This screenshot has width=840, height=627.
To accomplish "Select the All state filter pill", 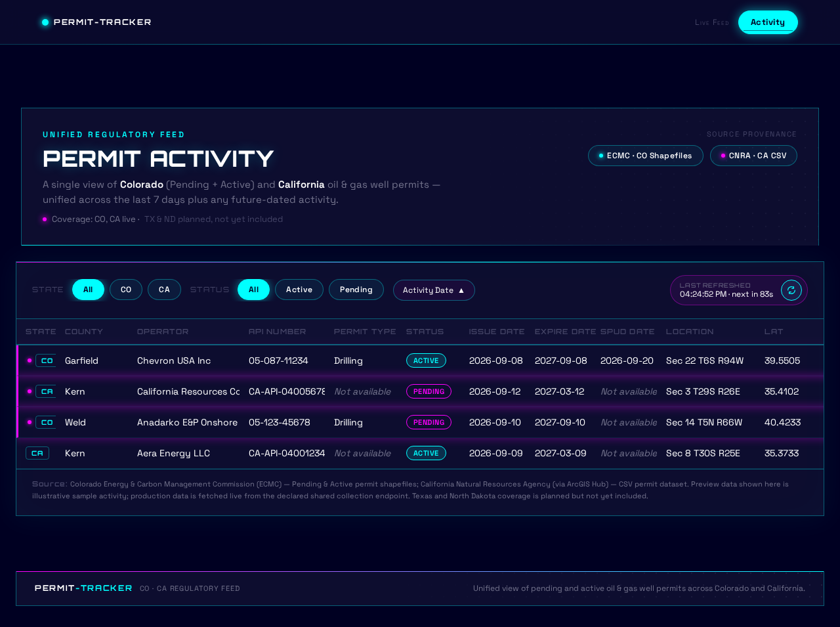I will 88,290.
